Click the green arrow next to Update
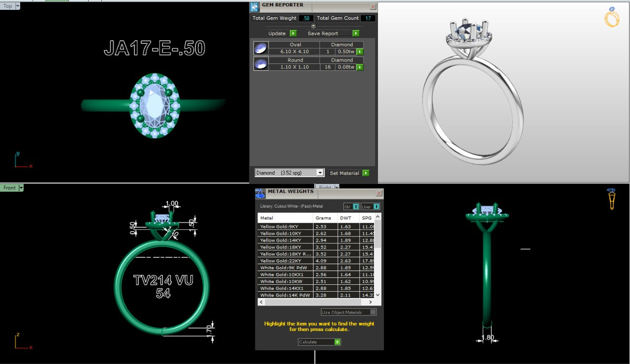The image size is (630, 364). pyautogui.click(x=293, y=33)
